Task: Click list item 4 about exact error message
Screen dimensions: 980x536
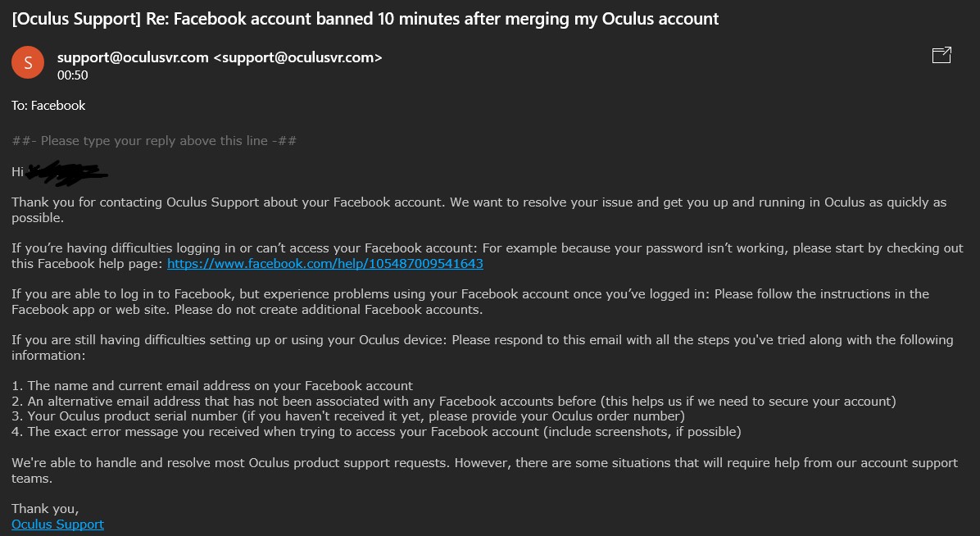Action: (376, 432)
